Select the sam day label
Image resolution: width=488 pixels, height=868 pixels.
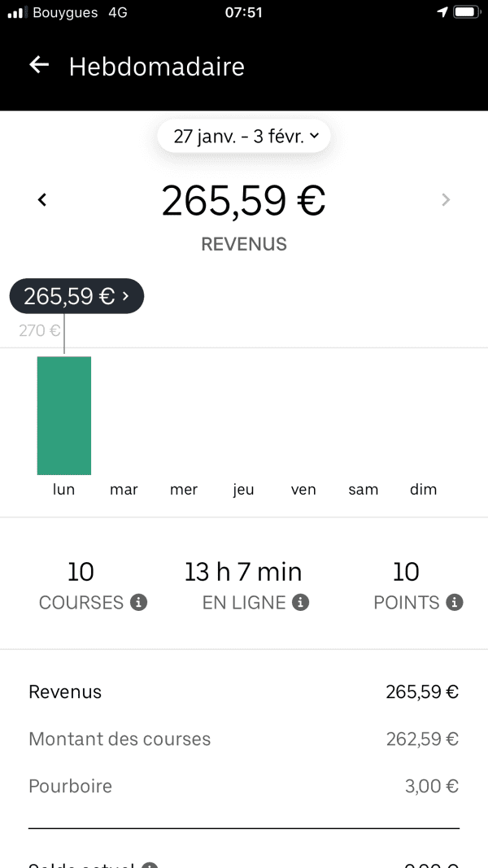click(x=364, y=490)
